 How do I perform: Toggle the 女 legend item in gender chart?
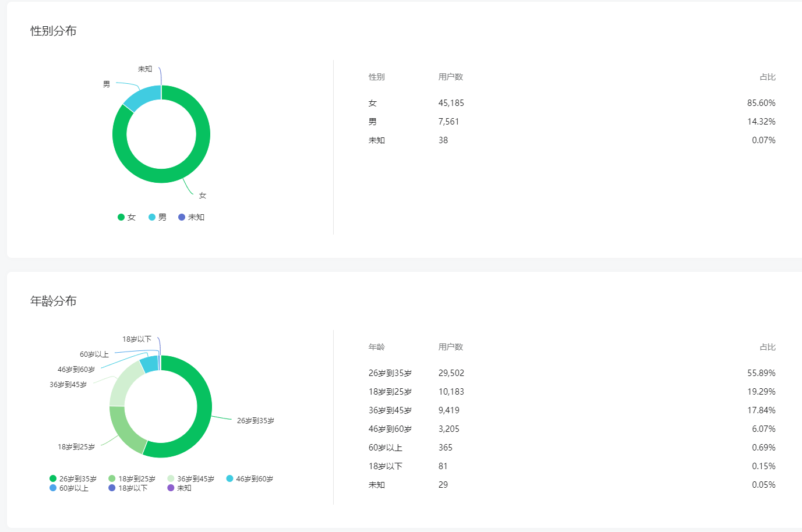coord(126,217)
